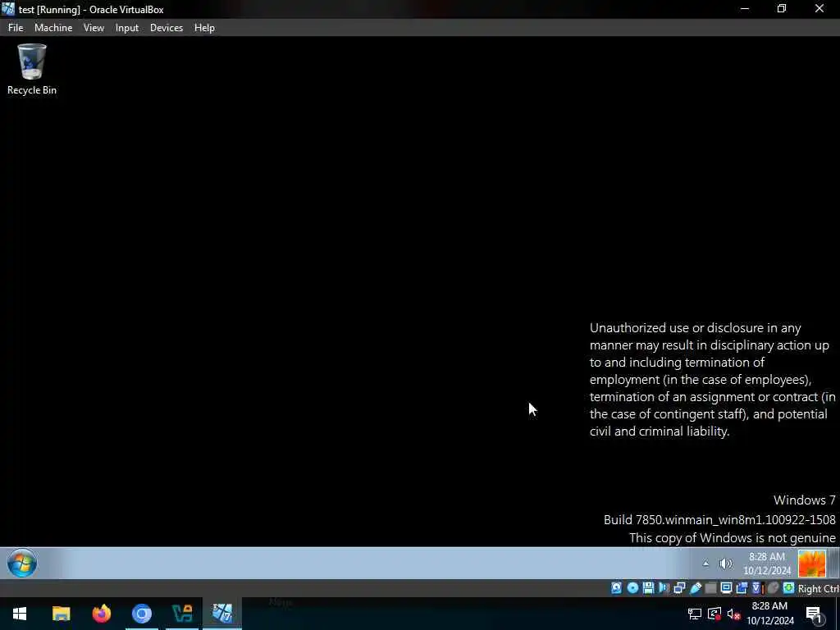
Task: Click the muted host volume icon
Action: point(733,614)
